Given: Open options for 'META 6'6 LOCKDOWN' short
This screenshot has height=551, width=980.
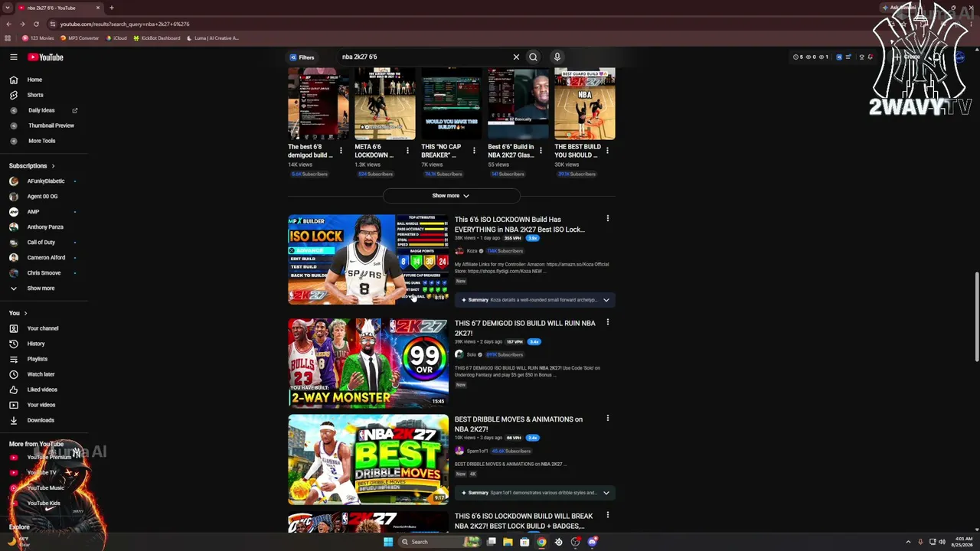Looking at the screenshot, I should coord(407,151).
